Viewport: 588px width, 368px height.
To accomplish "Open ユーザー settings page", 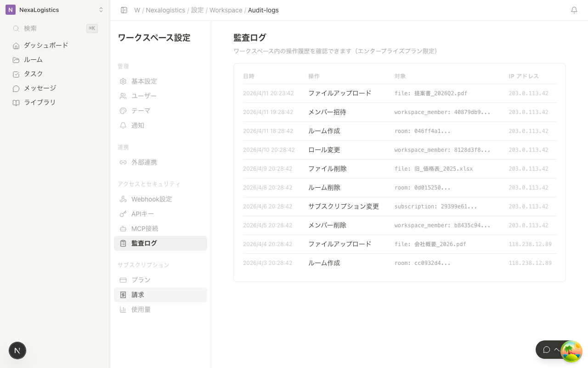I will click(x=160, y=96).
